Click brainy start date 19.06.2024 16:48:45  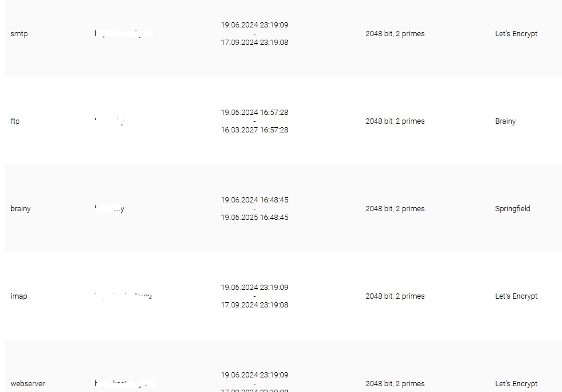pyautogui.click(x=254, y=200)
